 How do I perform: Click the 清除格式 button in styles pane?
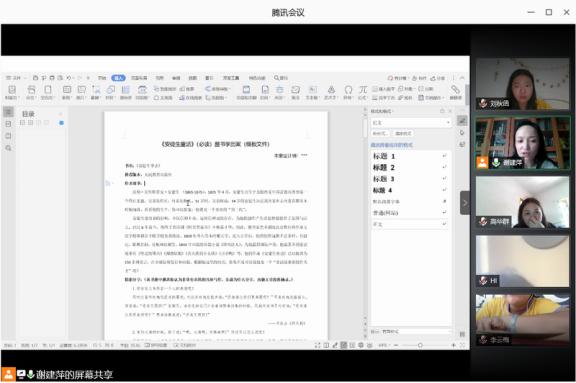click(x=403, y=133)
